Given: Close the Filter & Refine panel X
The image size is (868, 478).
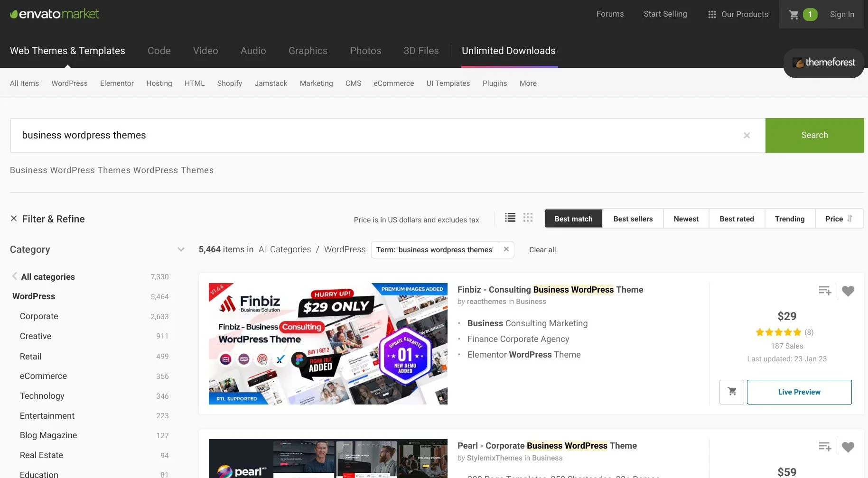Looking at the screenshot, I should click(14, 219).
